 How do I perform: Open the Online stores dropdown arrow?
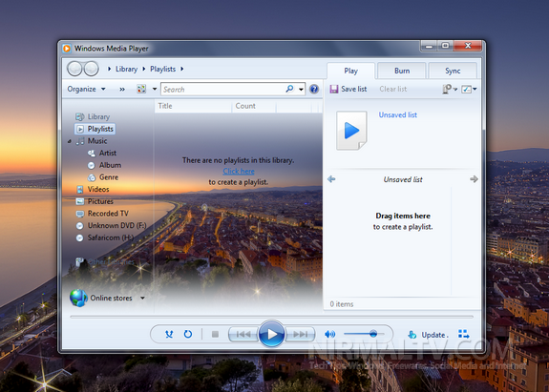(x=142, y=298)
